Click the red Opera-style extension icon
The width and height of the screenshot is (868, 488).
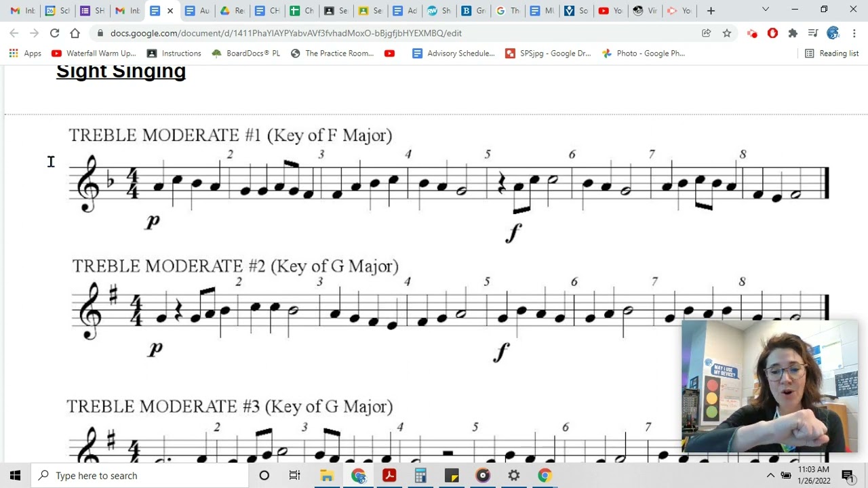pyautogui.click(x=772, y=33)
